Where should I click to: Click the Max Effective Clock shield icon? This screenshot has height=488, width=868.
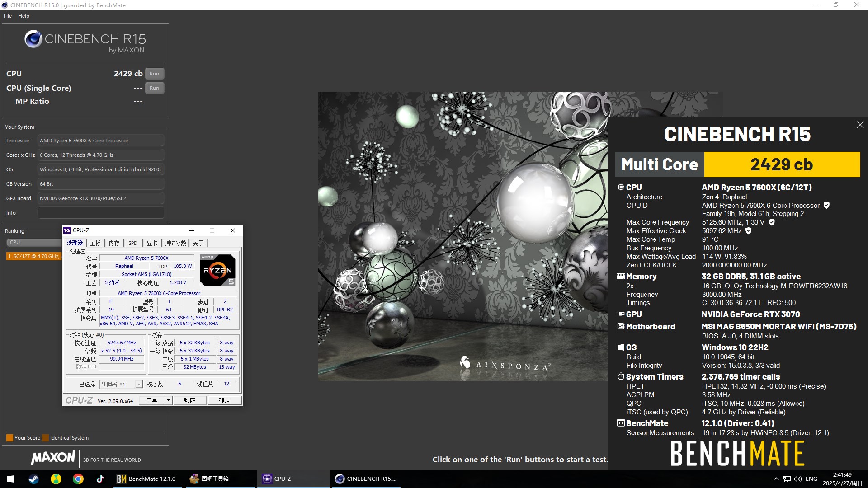[x=748, y=230]
